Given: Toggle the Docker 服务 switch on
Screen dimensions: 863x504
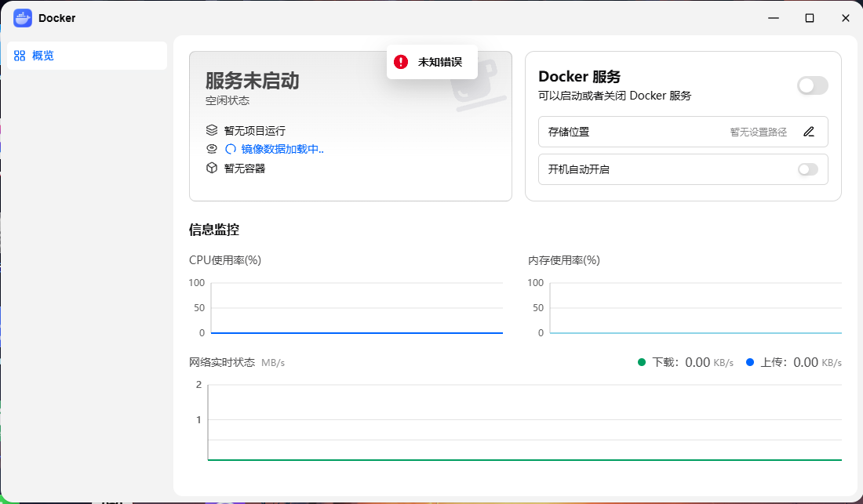Looking at the screenshot, I should point(812,85).
